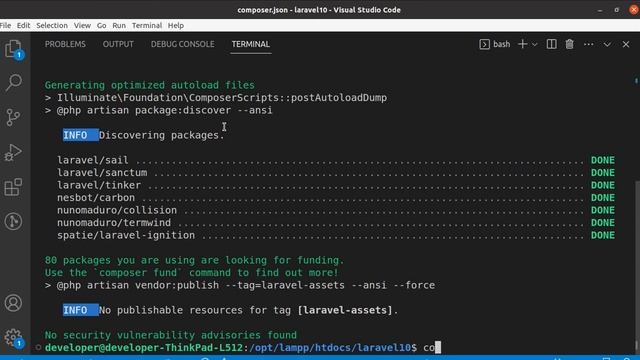Screen dimensions: 640x360
Task: Close the Visual Studio Code window
Action: tap(634, 9)
